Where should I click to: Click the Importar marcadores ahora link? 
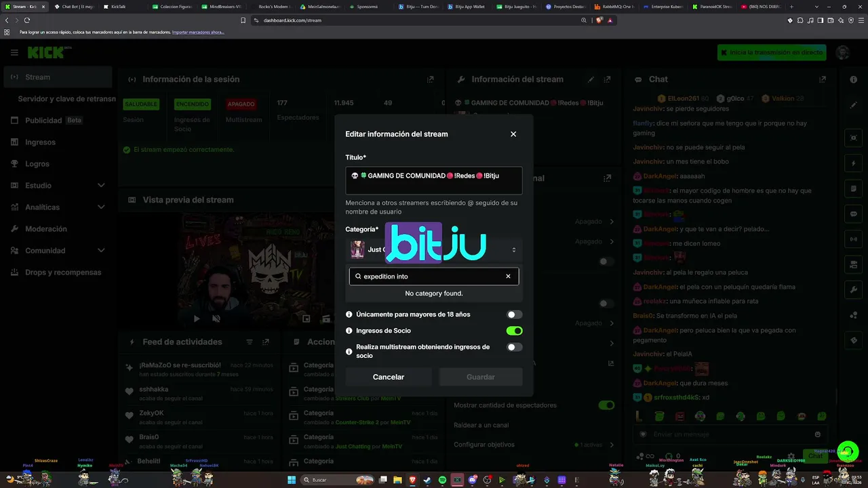pos(198,33)
